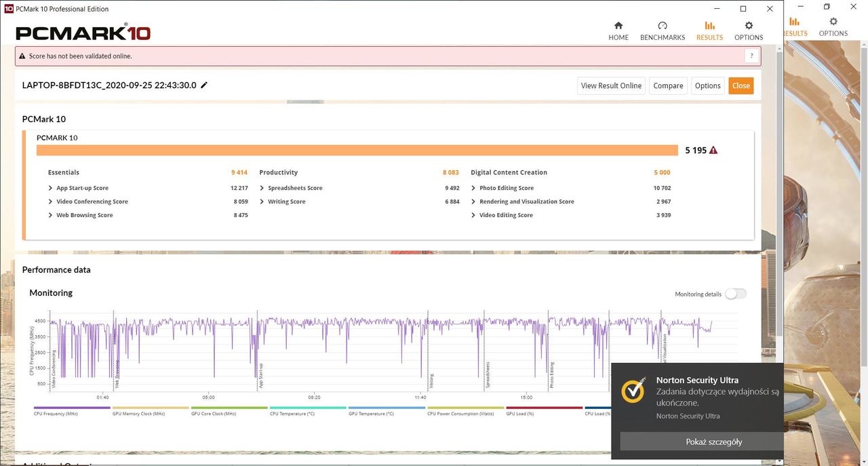The height and width of the screenshot is (466, 868).
Task: Click the Spreadsheets marker in chart
Action: click(488, 375)
